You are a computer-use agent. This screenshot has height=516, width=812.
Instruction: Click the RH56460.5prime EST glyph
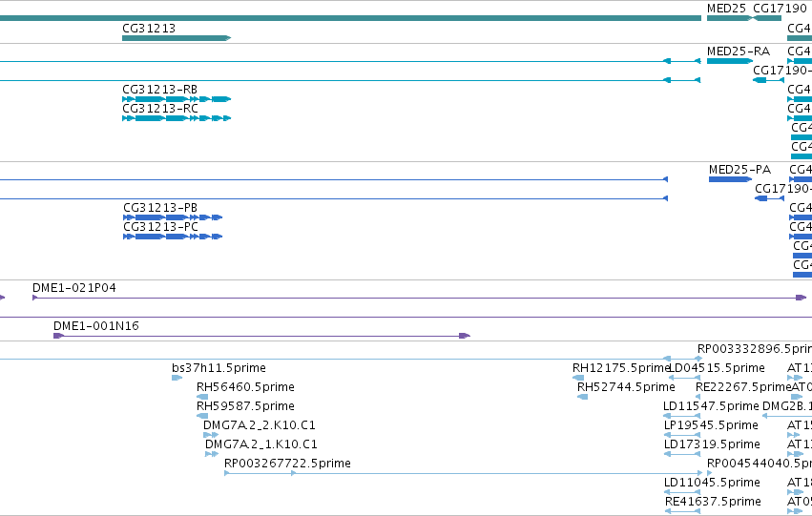(202, 397)
